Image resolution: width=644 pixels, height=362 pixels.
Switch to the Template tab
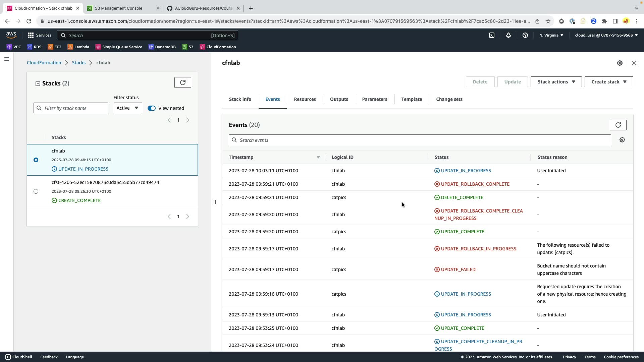[x=412, y=99]
